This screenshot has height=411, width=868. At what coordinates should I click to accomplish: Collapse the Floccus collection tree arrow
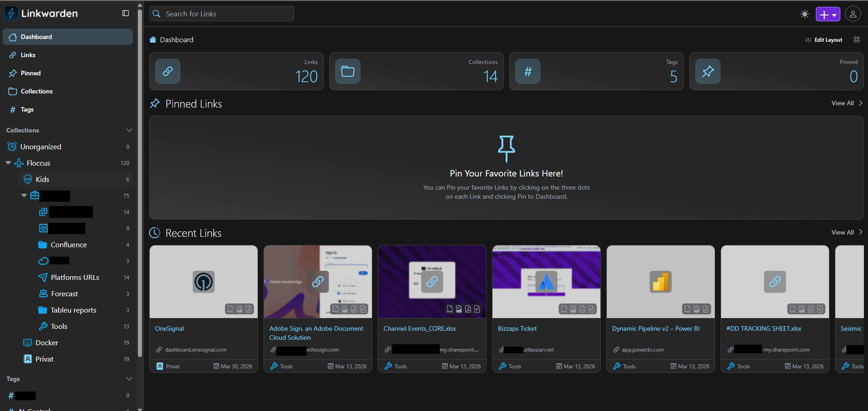[x=8, y=163]
